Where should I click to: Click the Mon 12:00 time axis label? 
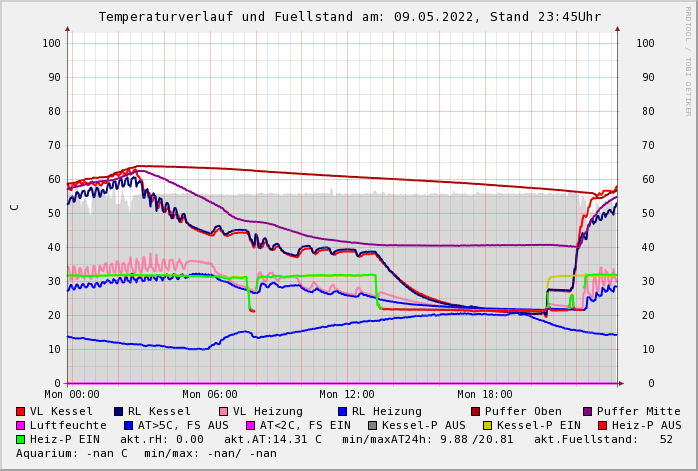[347, 395]
